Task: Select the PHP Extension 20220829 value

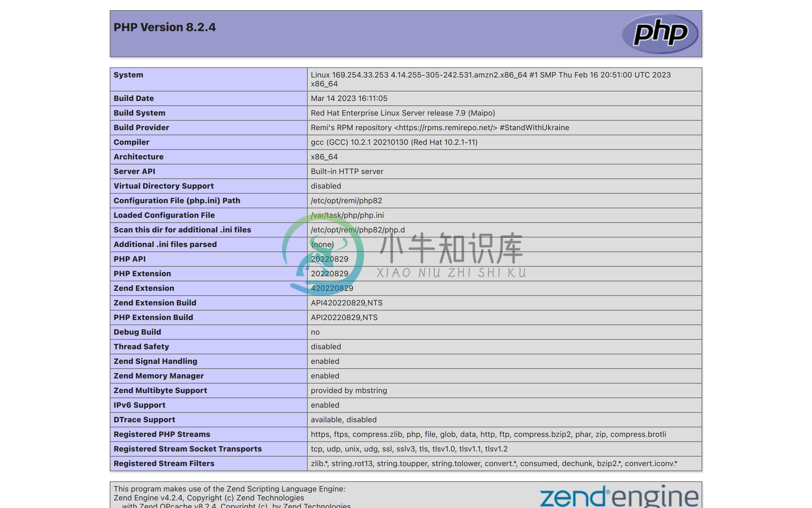Action: click(330, 274)
